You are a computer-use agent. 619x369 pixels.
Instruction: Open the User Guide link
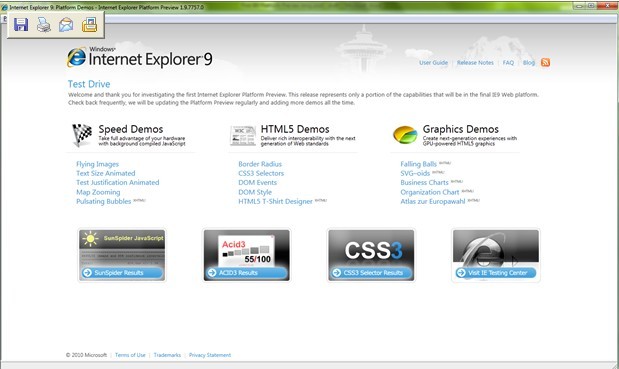point(433,63)
